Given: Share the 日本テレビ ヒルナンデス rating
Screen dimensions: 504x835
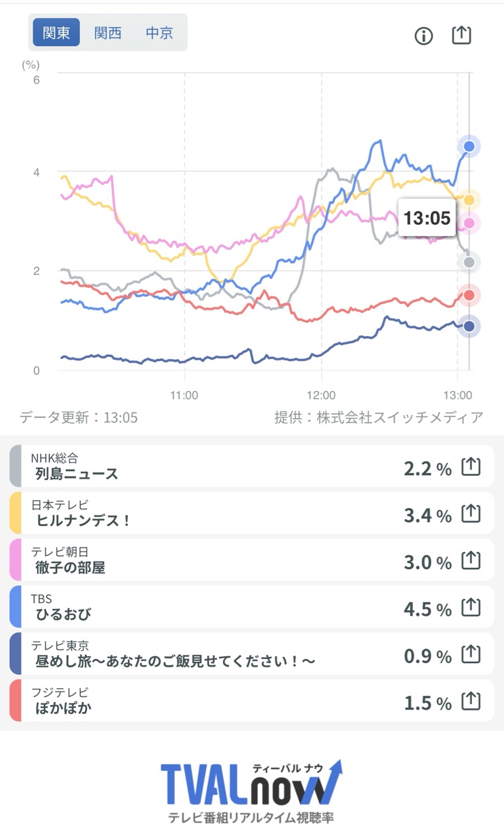Looking at the screenshot, I should click(x=471, y=514).
